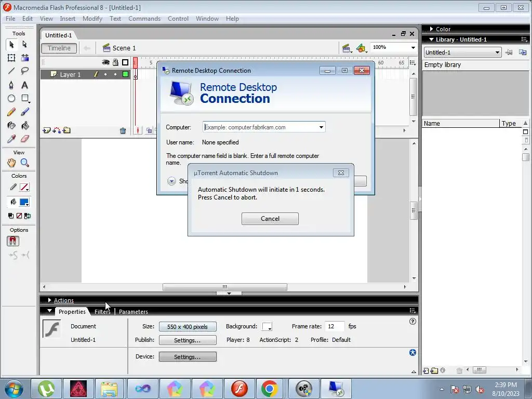Image resolution: width=532 pixels, height=399 pixels.
Task: Select the Zoom magnifier tool
Action: click(x=24, y=163)
